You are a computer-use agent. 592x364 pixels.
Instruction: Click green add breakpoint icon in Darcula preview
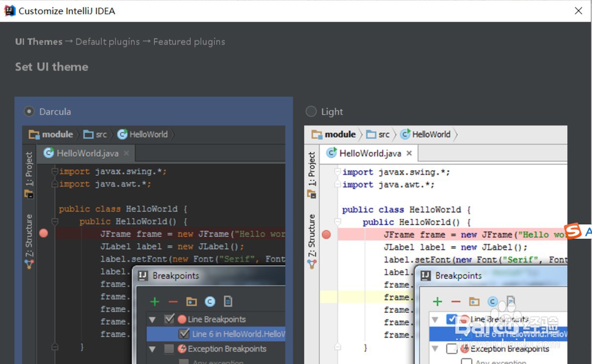point(155,301)
